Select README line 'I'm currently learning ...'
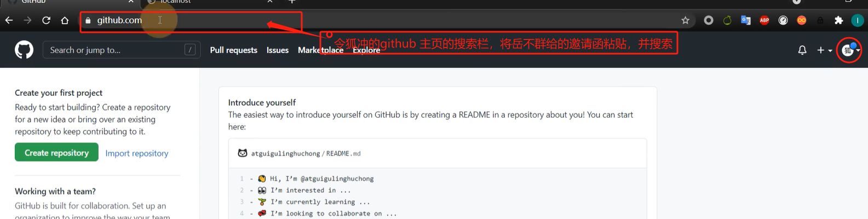This screenshot has width=868, height=219. (x=320, y=201)
